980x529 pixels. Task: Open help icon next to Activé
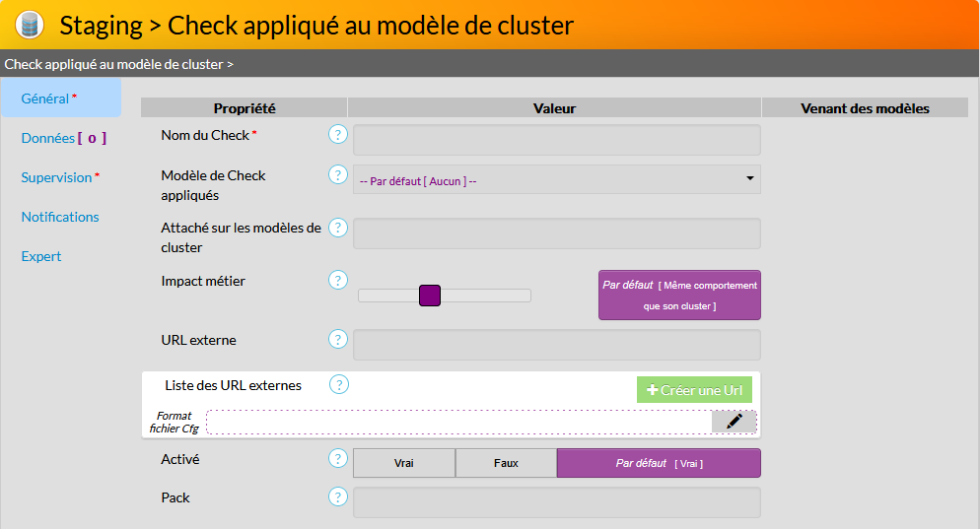tap(338, 459)
